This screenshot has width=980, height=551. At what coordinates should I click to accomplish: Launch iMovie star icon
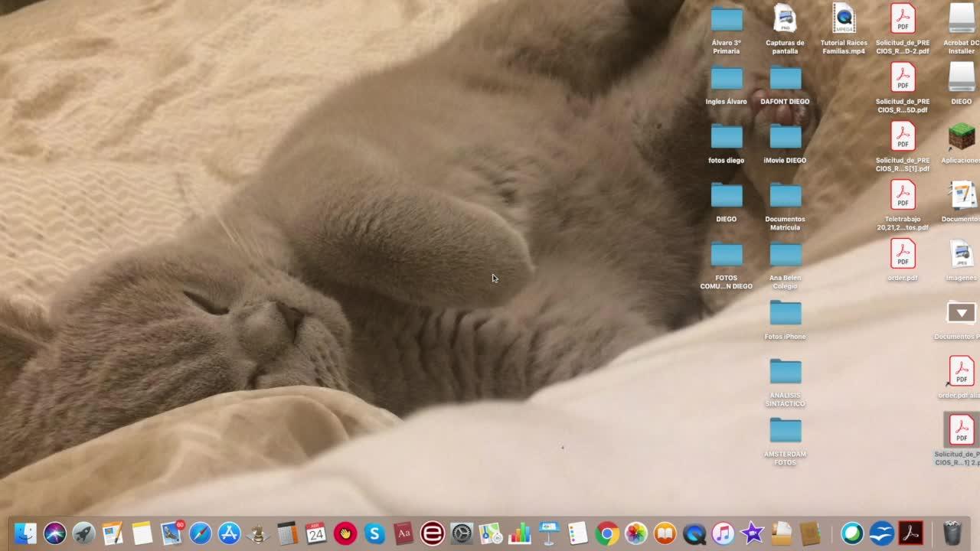click(x=753, y=533)
